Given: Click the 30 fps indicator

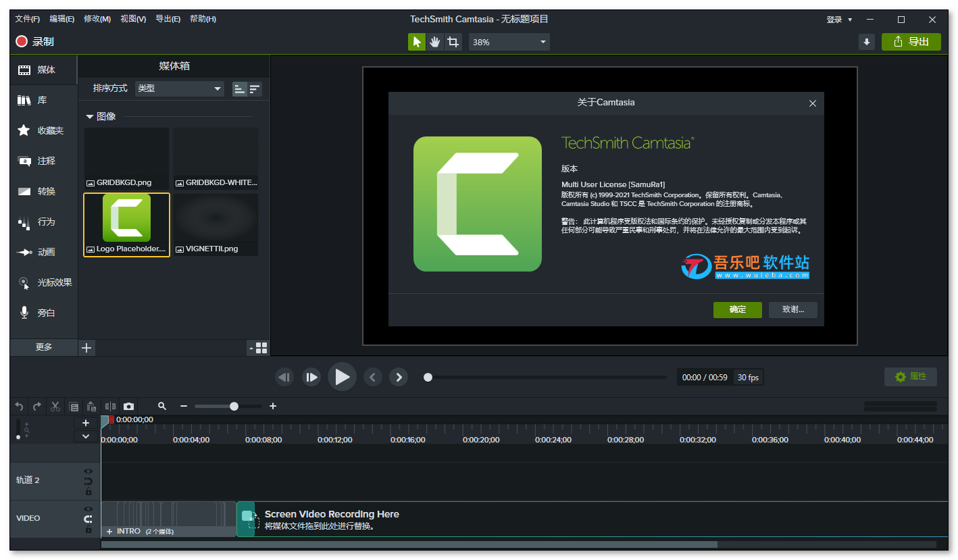Looking at the screenshot, I should pos(748,378).
